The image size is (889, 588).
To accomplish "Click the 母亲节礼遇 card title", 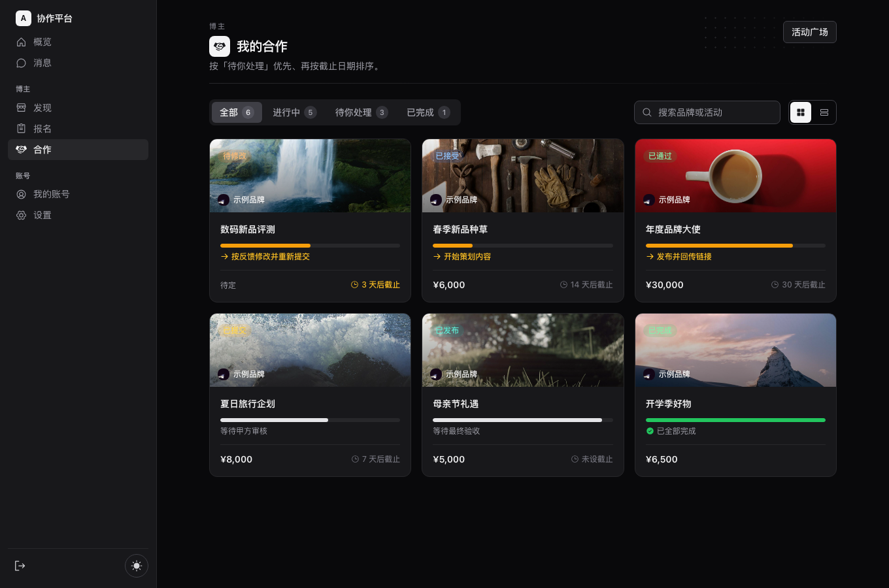I will [x=456, y=404].
